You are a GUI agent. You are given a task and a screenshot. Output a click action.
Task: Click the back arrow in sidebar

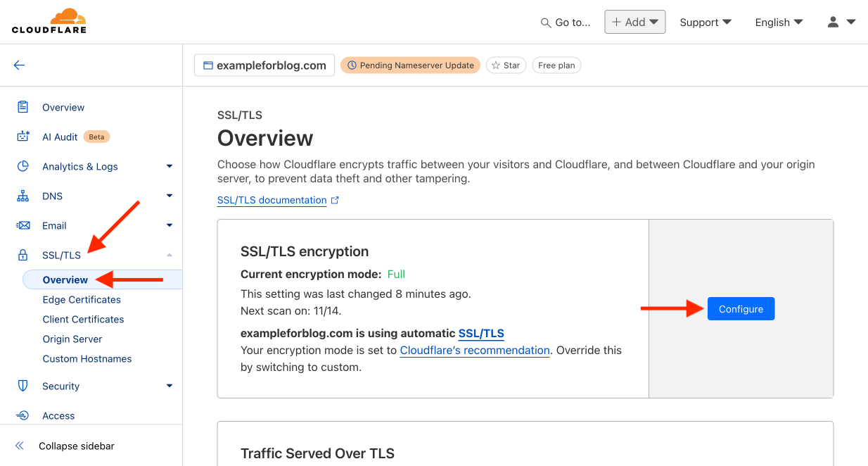click(19, 65)
